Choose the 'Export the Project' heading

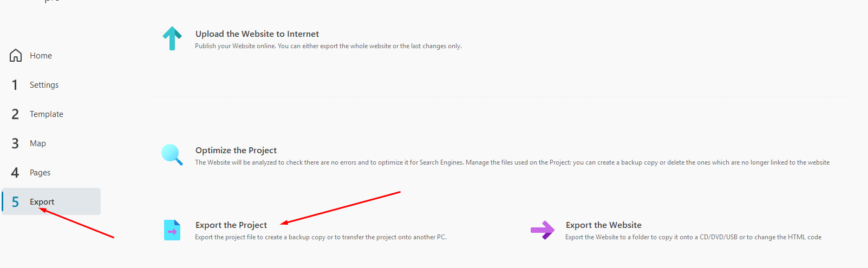[x=231, y=225]
